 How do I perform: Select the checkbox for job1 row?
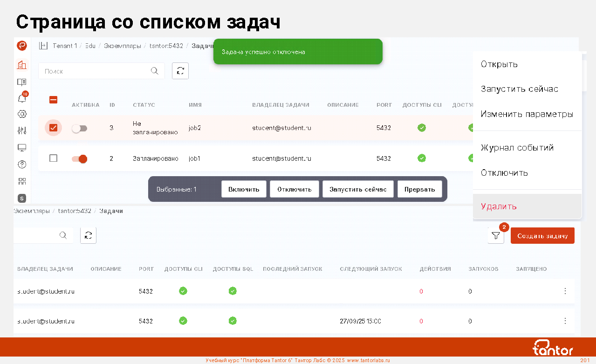53,158
